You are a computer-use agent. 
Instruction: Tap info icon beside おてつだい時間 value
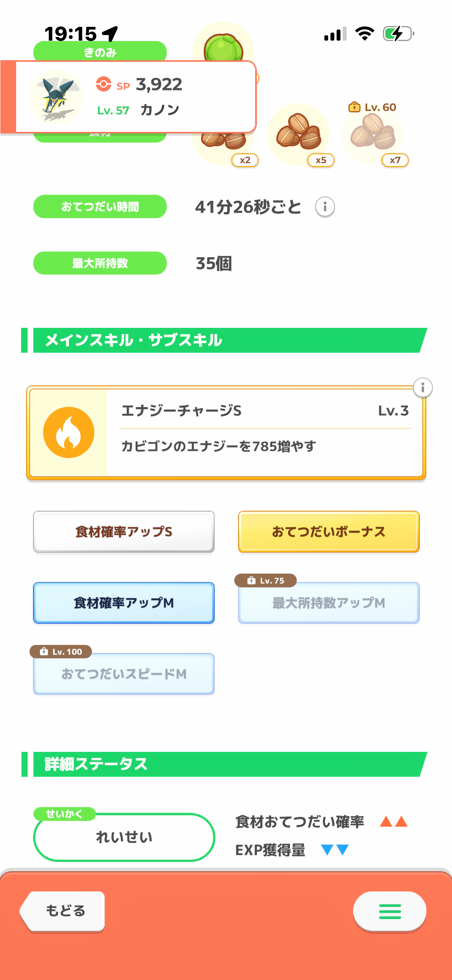point(325,207)
